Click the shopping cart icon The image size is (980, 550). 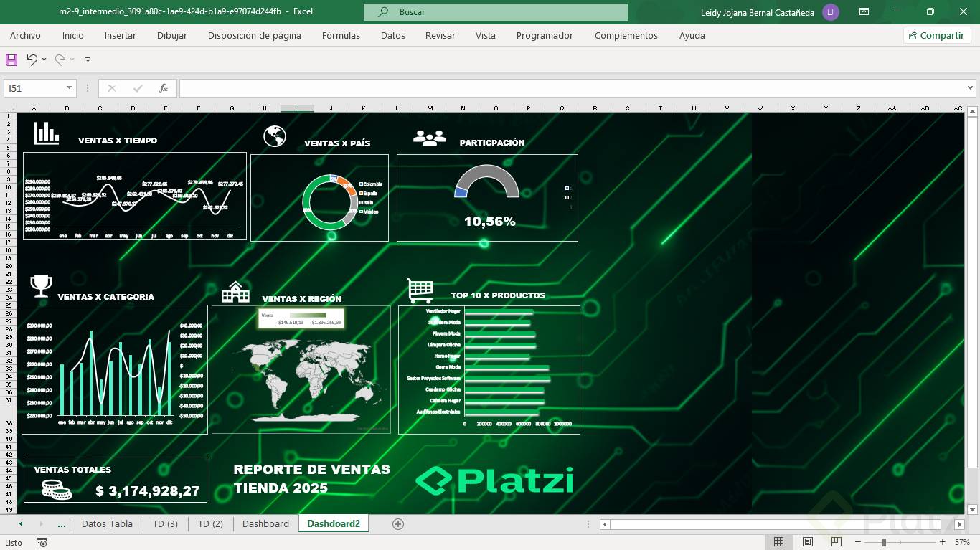click(x=420, y=290)
